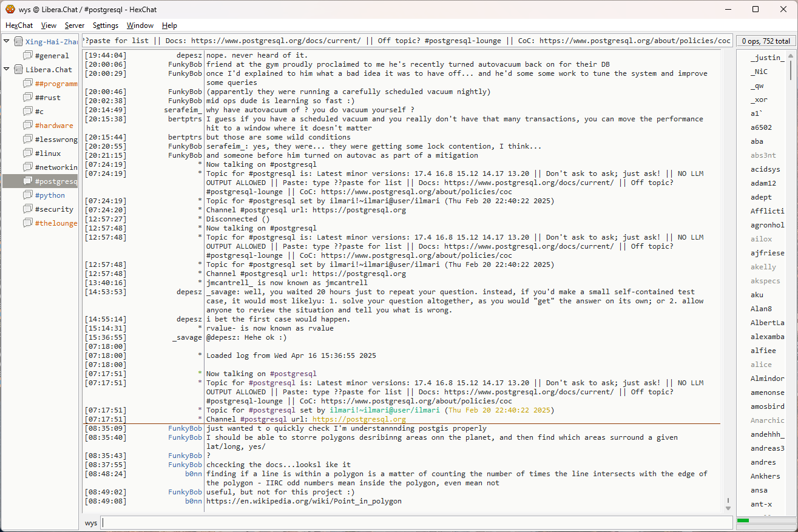
Task: Click the Xing-Hai-Zhai server icon
Action: click(18, 42)
